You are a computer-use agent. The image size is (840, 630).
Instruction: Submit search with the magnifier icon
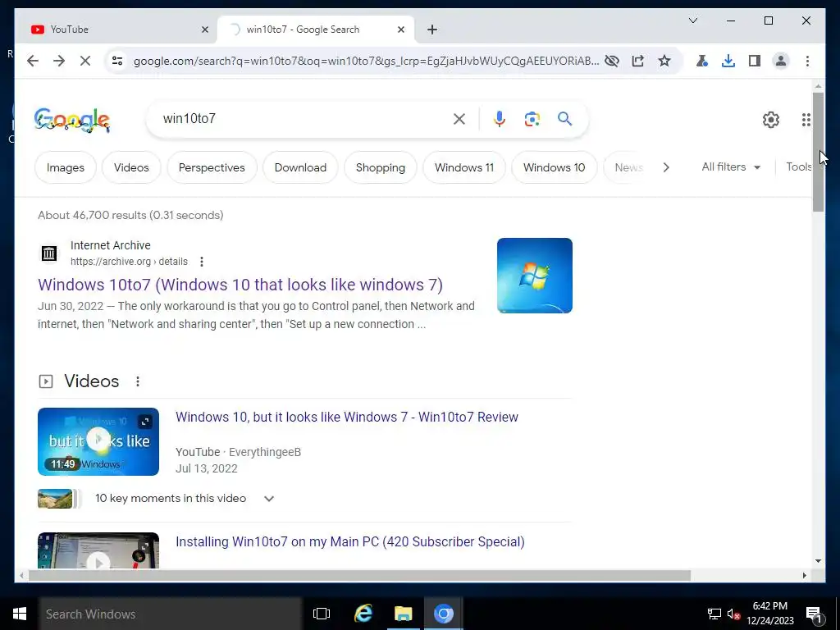click(x=564, y=119)
